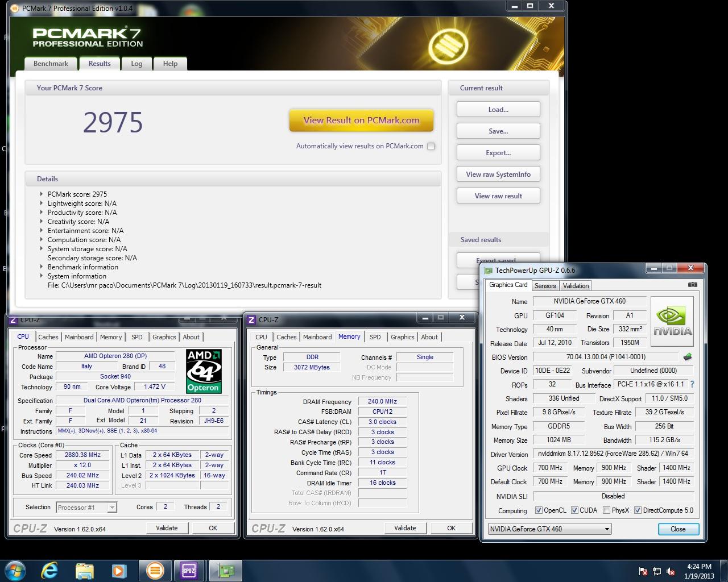Viewport: 728px width, 582px height.
Task: Open the Validation tab in GPU-Z
Action: [576, 286]
